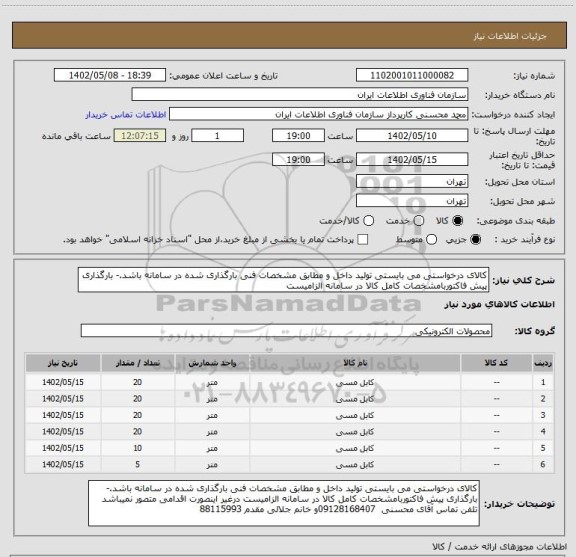The image size is (576, 557).
Task: Click the تاریخ نیاز column header
Action: click(x=63, y=363)
